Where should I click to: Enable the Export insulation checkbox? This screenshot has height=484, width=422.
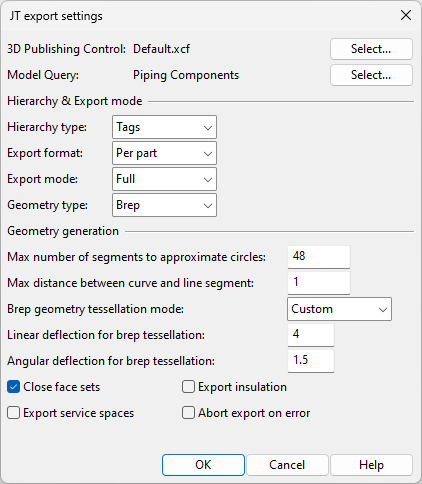pos(188,387)
